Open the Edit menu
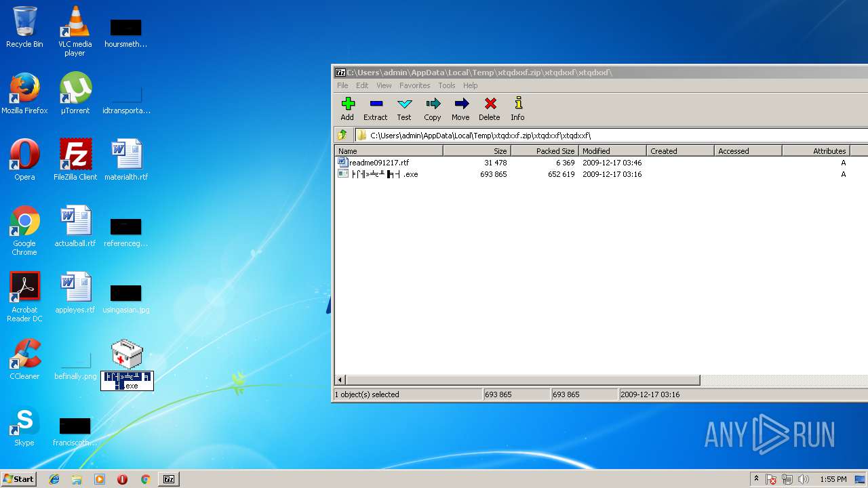Viewport: 868px width, 488px height. click(362, 85)
